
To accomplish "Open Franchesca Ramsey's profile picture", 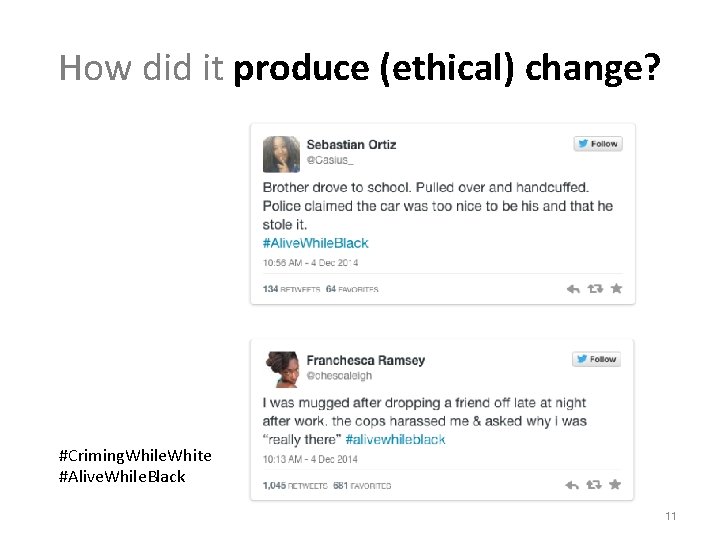I will (x=281, y=369).
